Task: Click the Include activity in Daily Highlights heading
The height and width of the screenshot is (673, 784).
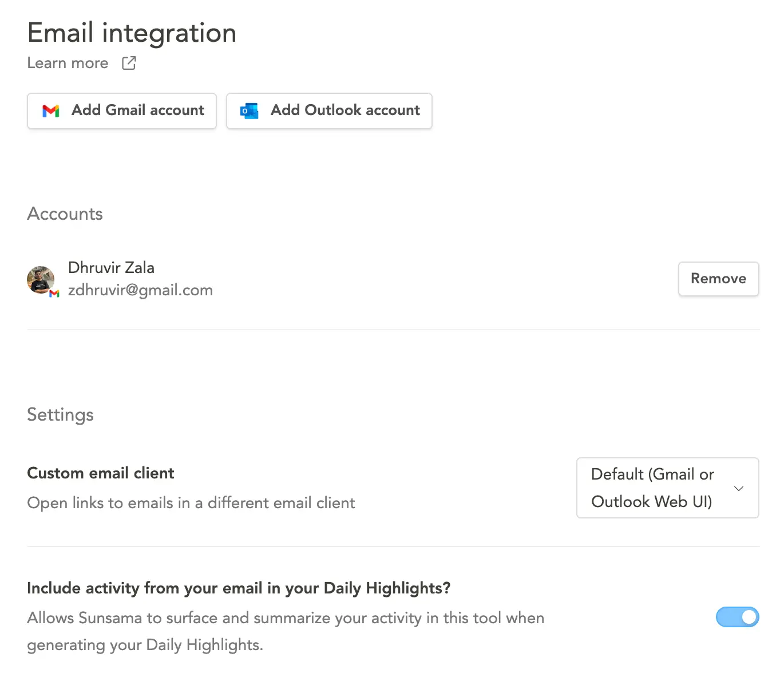Action: pyautogui.click(x=239, y=588)
